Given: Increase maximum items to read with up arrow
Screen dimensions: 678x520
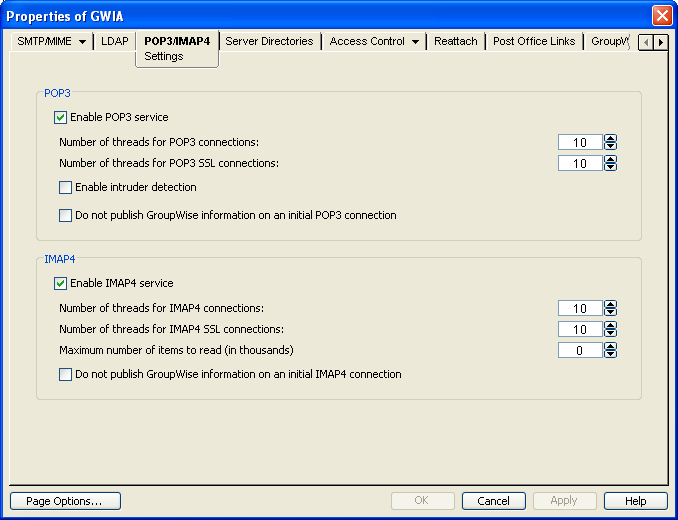Looking at the screenshot, I should [x=610, y=346].
